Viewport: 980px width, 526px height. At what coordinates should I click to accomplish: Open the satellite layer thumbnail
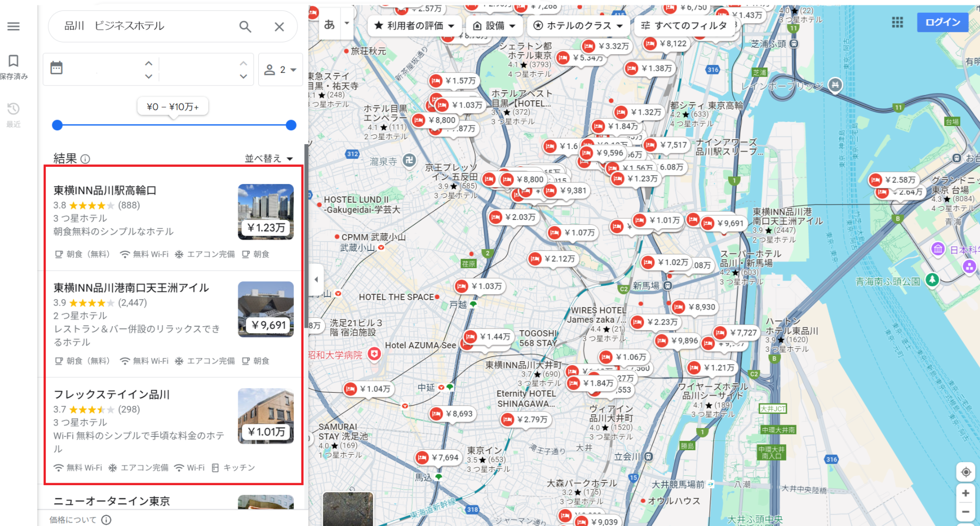[x=348, y=509]
